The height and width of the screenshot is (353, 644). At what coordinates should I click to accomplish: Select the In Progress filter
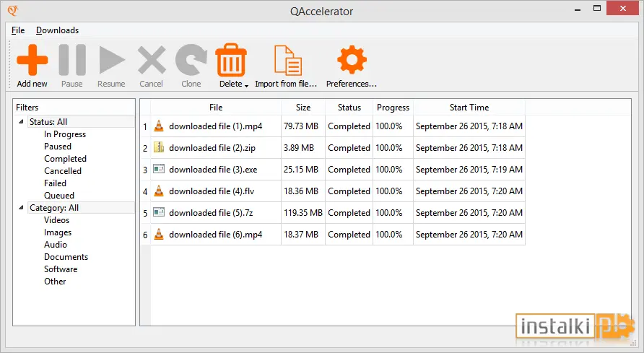pos(65,134)
